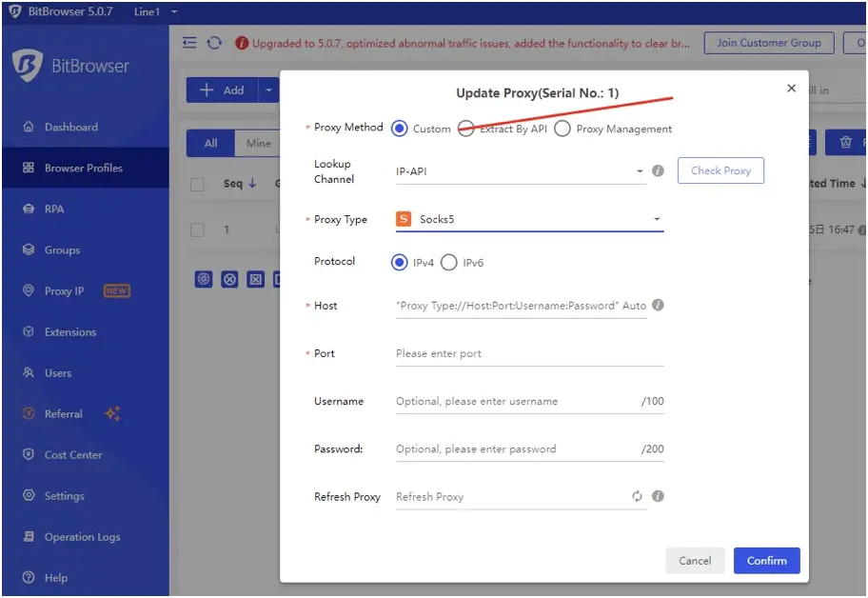
Task: Select the All profiles tab
Action: (210, 143)
